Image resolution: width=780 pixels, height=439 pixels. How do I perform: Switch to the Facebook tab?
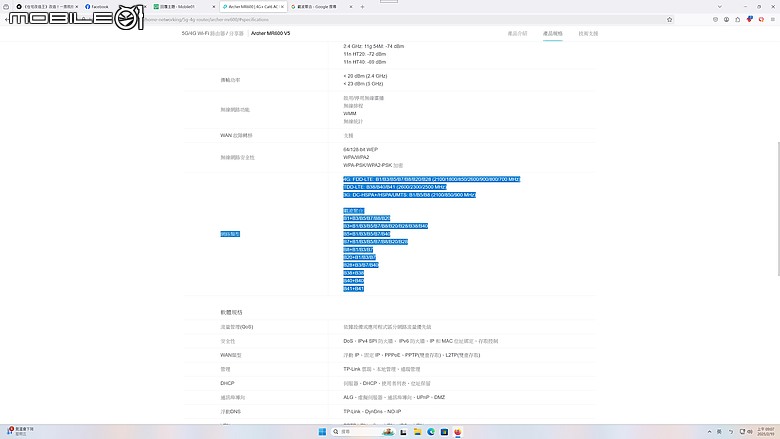97,7
